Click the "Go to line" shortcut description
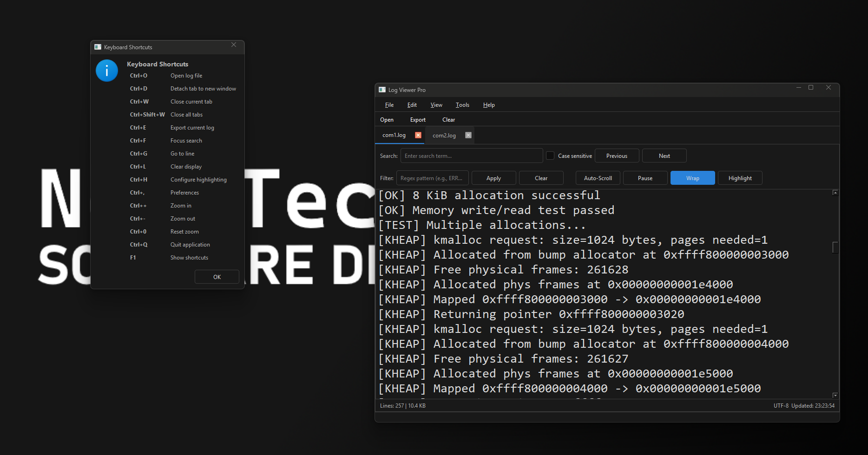This screenshot has height=455, width=868. pyautogui.click(x=182, y=154)
